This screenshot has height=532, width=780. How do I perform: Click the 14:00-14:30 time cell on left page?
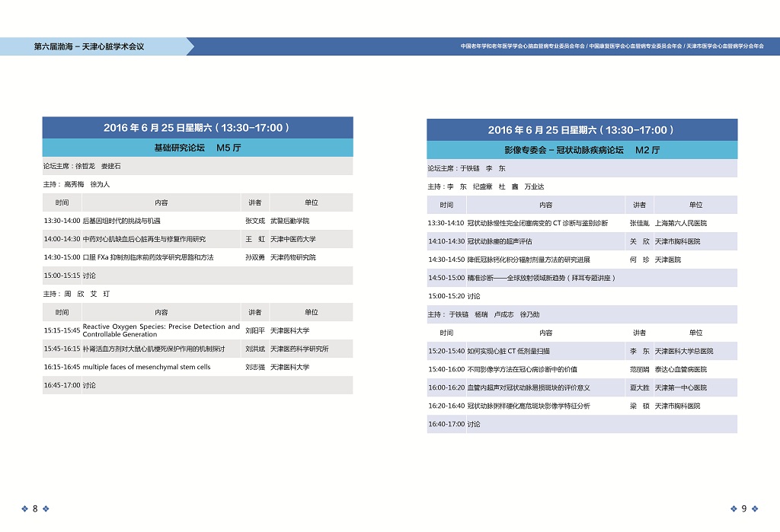[x=62, y=239]
